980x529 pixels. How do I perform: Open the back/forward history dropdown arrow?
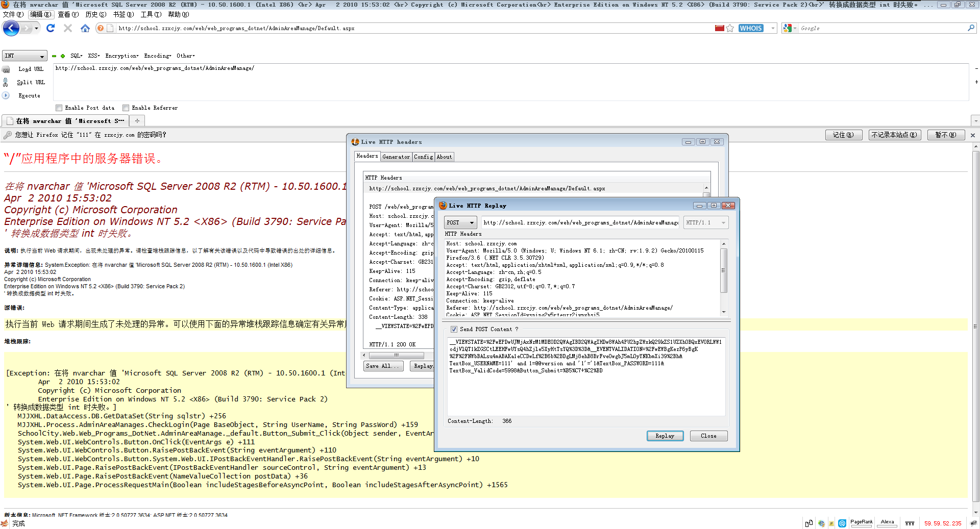coord(37,28)
